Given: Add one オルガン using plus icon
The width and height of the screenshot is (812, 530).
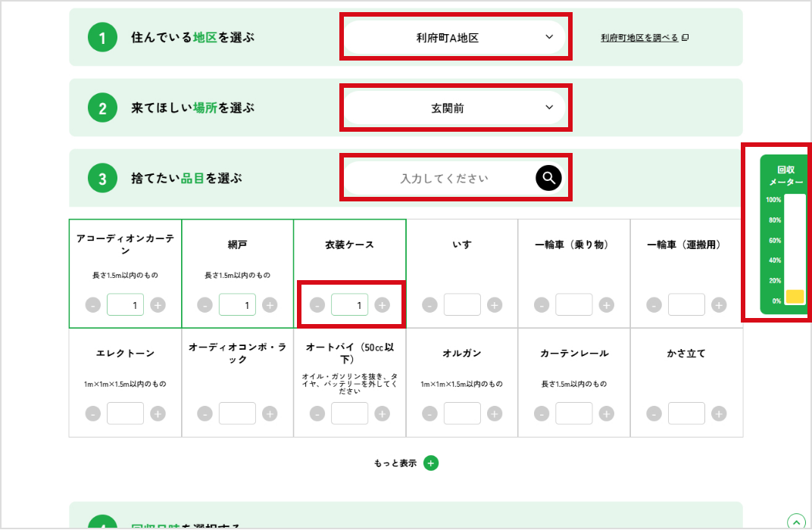Looking at the screenshot, I should coord(495,413).
